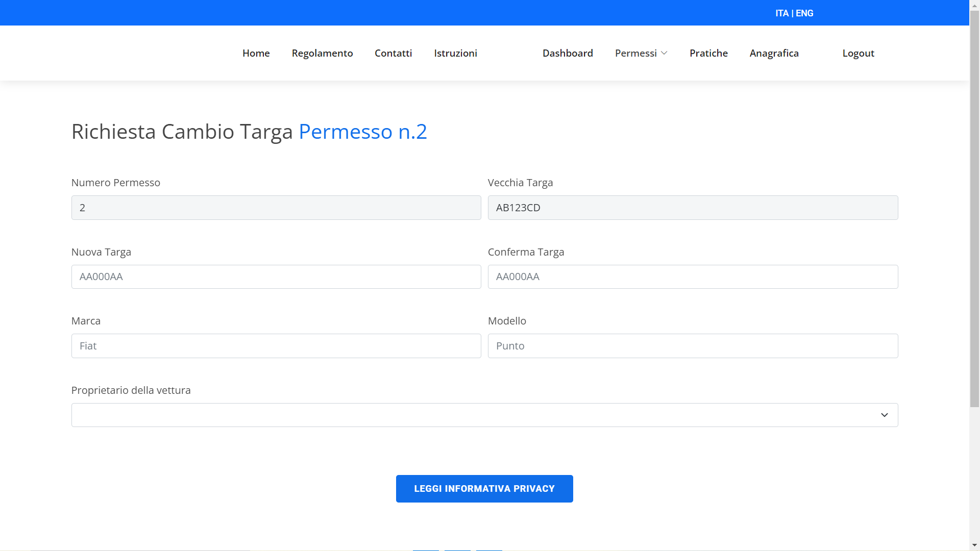Open the Anagrafica page
The height and width of the screenshot is (551, 980).
774,53
